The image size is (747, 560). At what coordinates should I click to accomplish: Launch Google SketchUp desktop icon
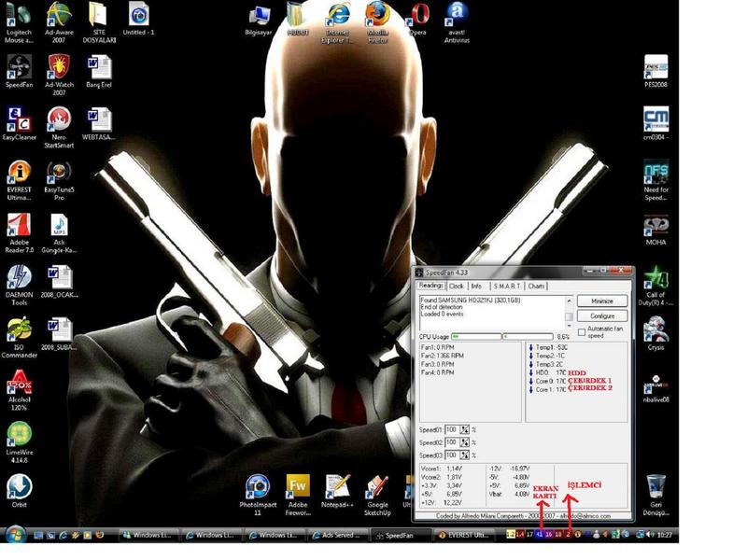(377, 495)
